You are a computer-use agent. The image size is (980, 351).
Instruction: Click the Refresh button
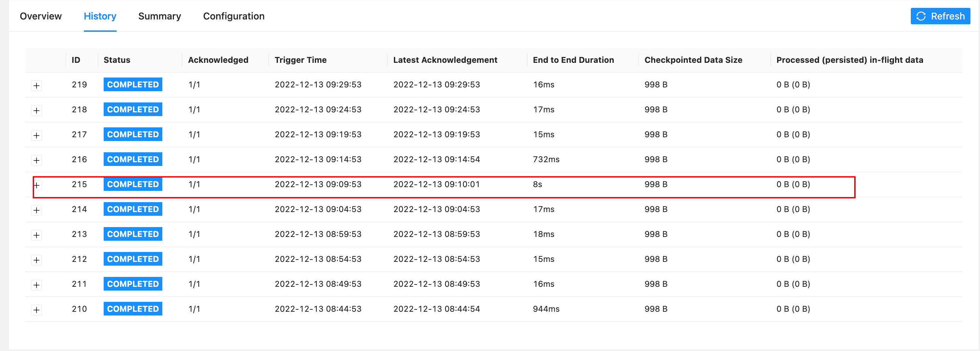(x=940, y=16)
